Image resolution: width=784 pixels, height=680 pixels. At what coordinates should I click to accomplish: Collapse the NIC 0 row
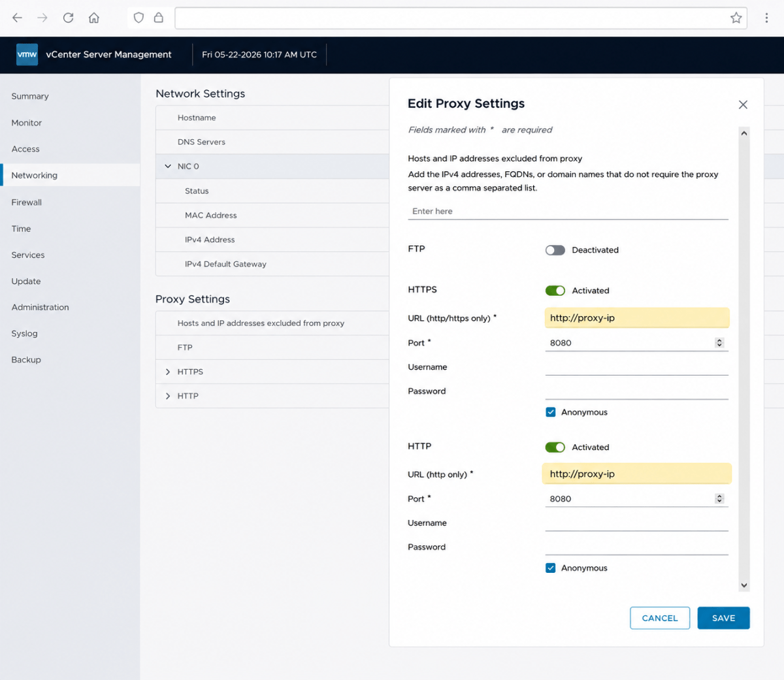tap(168, 167)
